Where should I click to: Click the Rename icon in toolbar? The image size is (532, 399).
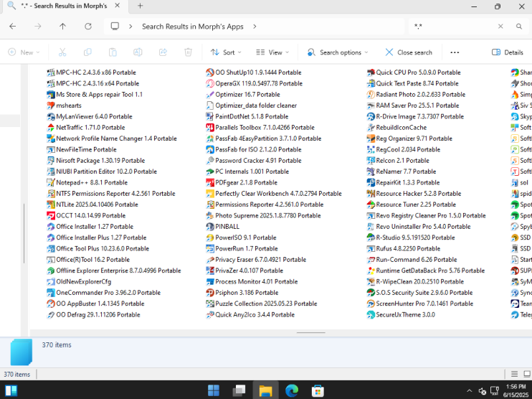coord(138,52)
